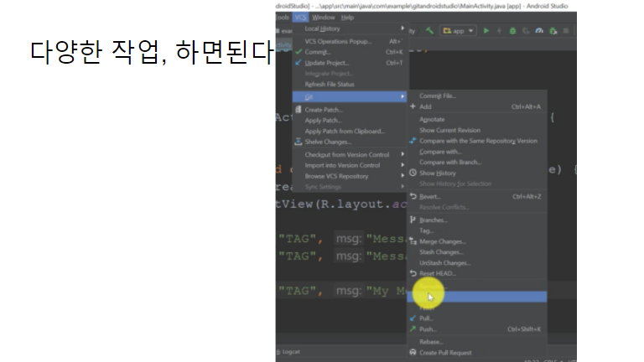
Task: Choose Apply Patch... entry
Action: (x=350, y=121)
